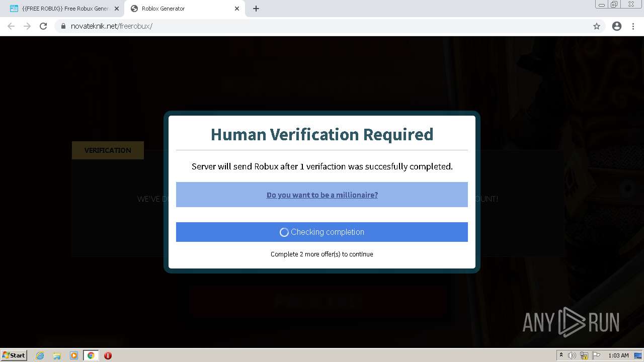644x362 pixels.
Task: Open Chrome profile account menu
Action: 617,26
